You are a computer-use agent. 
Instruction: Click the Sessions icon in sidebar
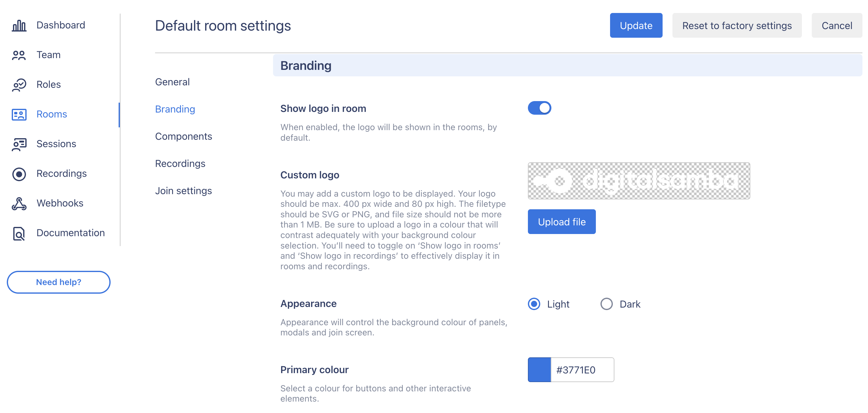19,144
